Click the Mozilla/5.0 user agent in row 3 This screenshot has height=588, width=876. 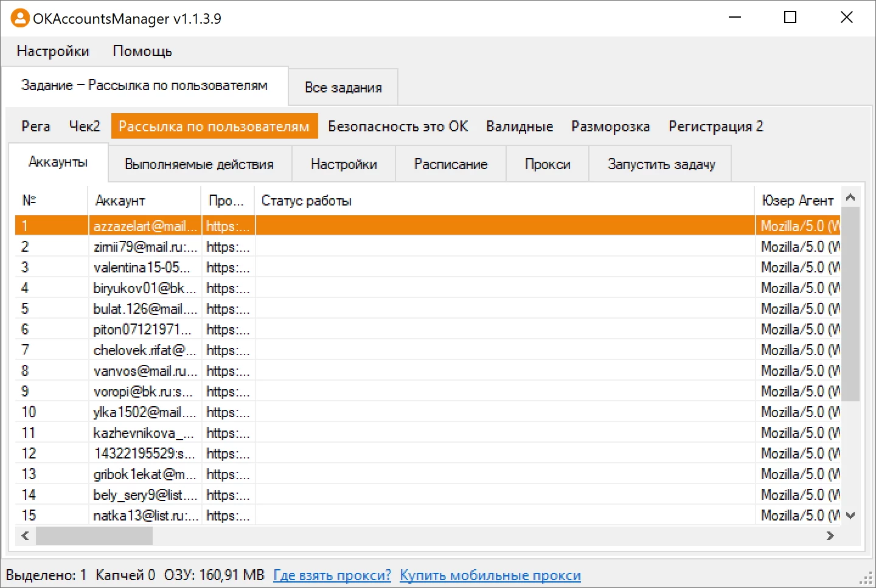pos(798,268)
